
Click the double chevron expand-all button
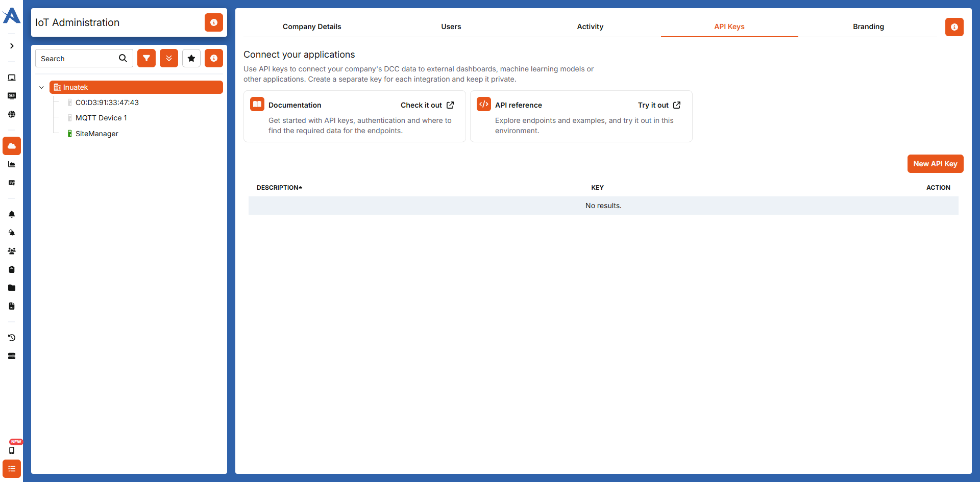[169, 58]
